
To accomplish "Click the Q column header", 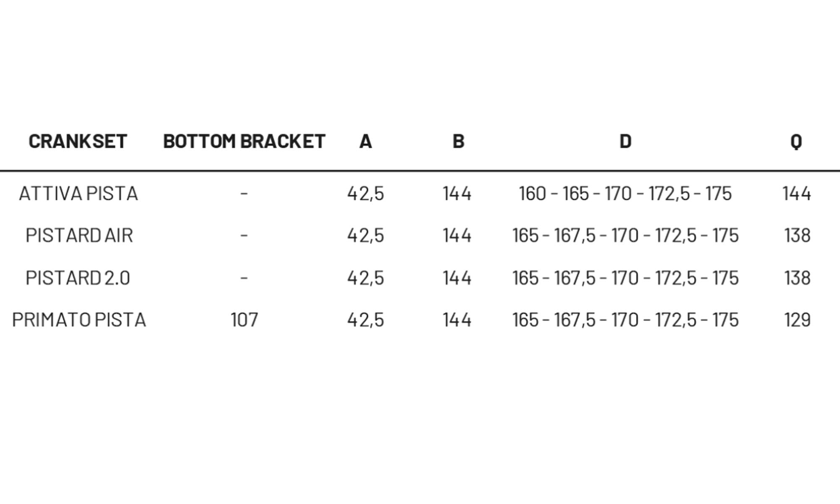I will 796,142.
